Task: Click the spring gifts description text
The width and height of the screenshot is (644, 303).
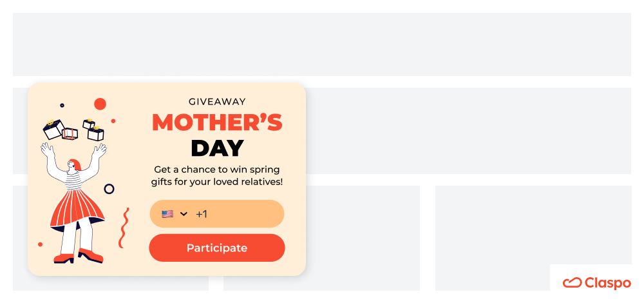Action: pyautogui.click(x=217, y=175)
